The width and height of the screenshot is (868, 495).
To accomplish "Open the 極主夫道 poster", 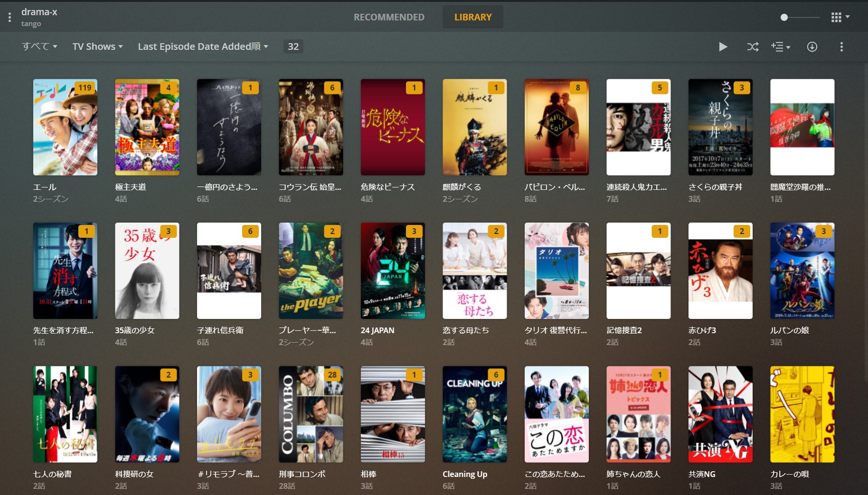I will pos(147,127).
